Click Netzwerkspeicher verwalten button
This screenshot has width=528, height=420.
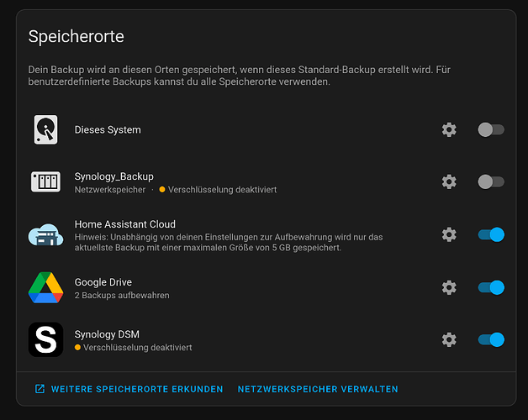point(318,389)
